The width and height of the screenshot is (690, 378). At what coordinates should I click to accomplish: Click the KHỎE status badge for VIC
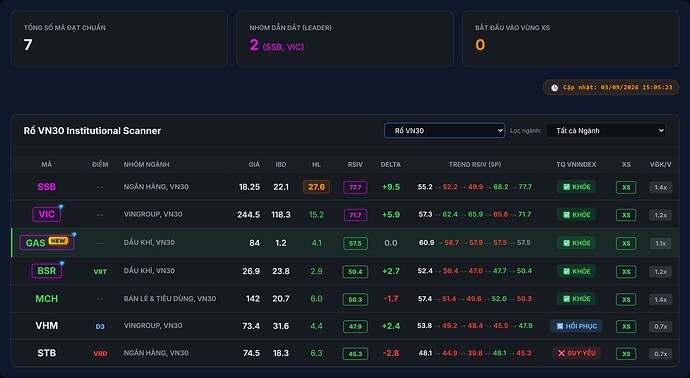pyautogui.click(x=576, y=214)
